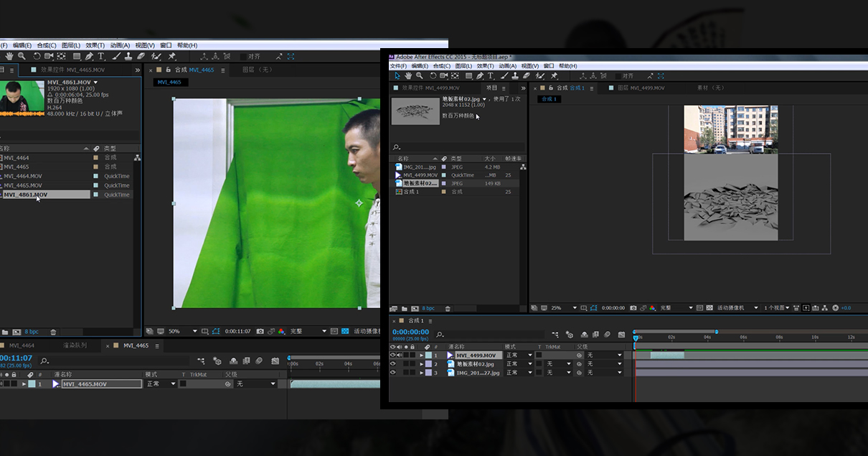Open the 活动摄像机 camera view dropdown
868x456 pixels.
pos(737,308)
